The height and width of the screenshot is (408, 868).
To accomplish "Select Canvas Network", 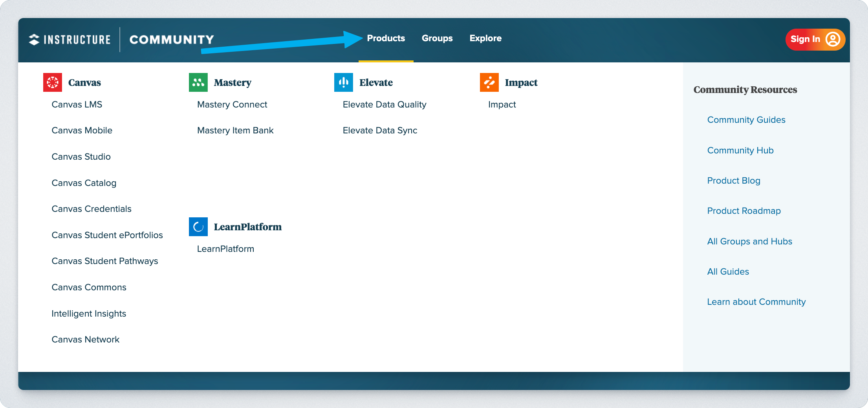I will (x=86, y=339).
